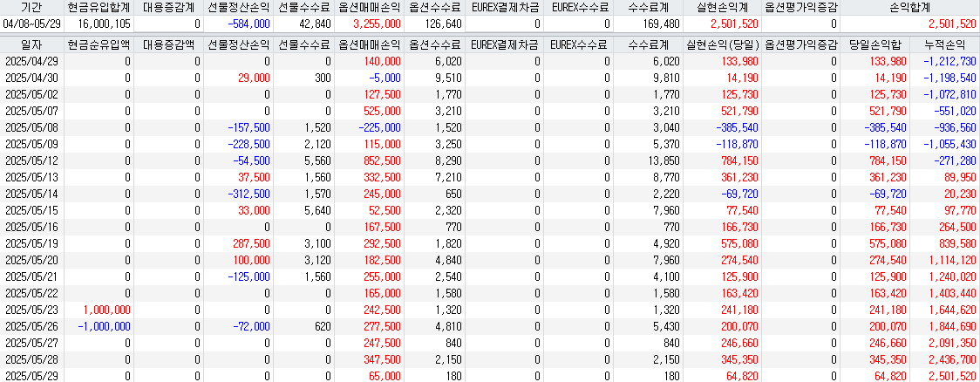Select the date 2025/05/09
The width and height of the screenshot is (980, 382).
[31, 144]
